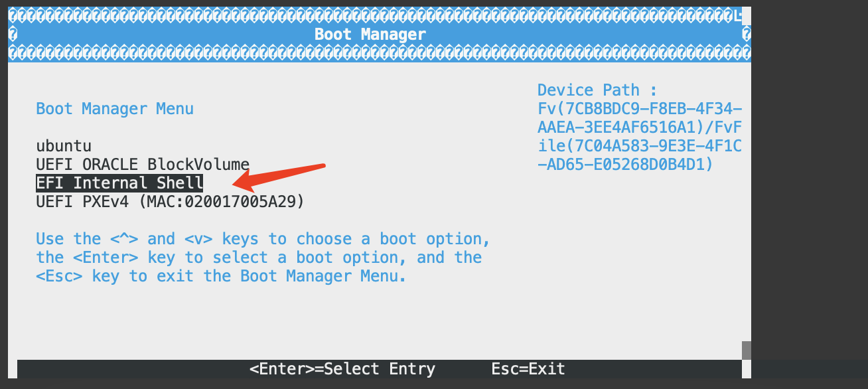Image resolution: width=868 pixels, height=389 pixels.
Task: Select the ubuntu boot entry
Action: click(64, 146)
